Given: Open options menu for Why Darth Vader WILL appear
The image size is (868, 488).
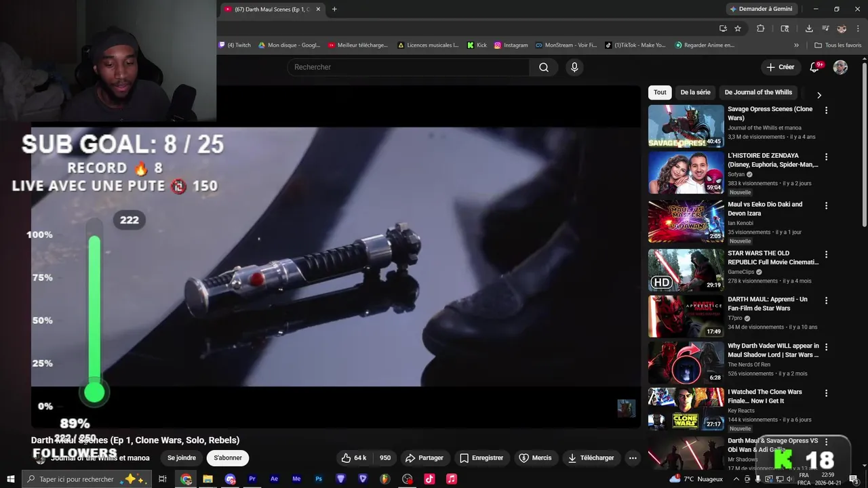Looking at the screenshot, I should (x=826, y=347).
